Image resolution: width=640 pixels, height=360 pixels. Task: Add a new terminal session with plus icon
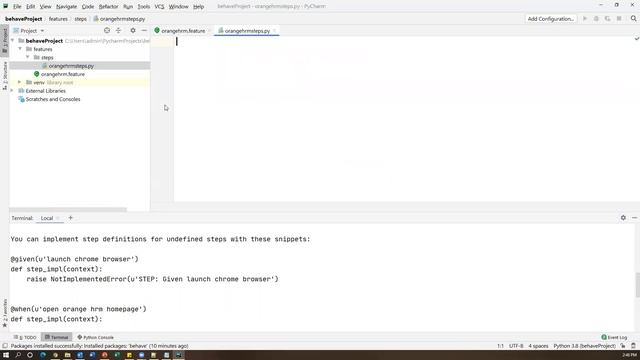(x=70, y=218)
